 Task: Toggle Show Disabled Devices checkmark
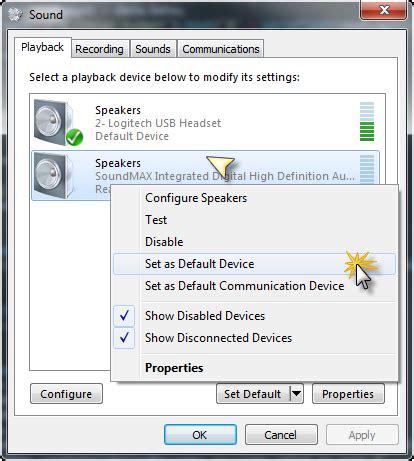click(124, 315)
